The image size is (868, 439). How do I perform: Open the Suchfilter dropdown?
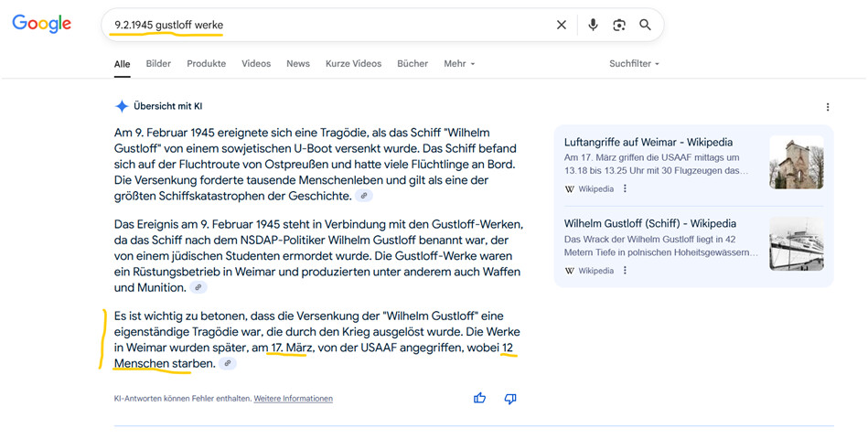[634, 64]
